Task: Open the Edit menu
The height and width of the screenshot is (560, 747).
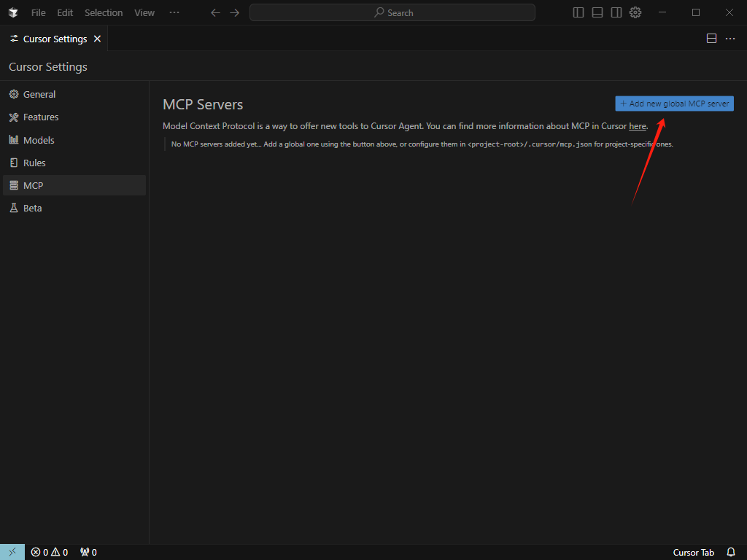Action: [65, 13]
